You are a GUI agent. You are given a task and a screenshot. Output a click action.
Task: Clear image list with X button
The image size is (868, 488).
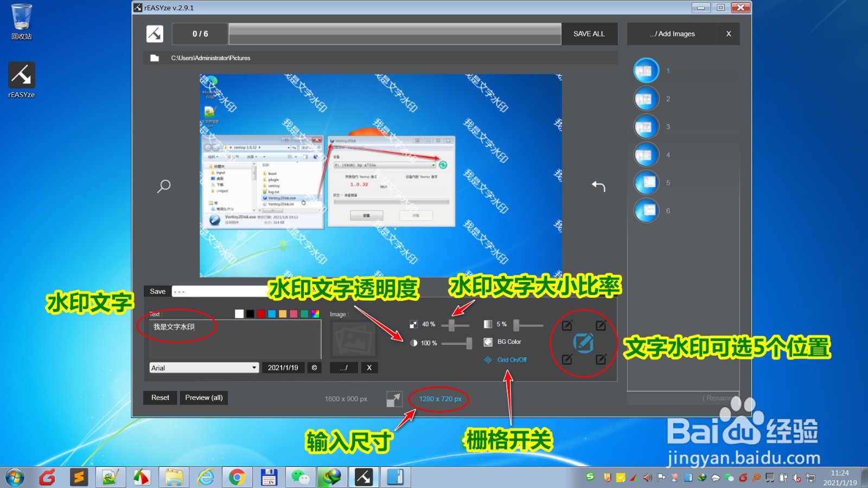(729, 34)
